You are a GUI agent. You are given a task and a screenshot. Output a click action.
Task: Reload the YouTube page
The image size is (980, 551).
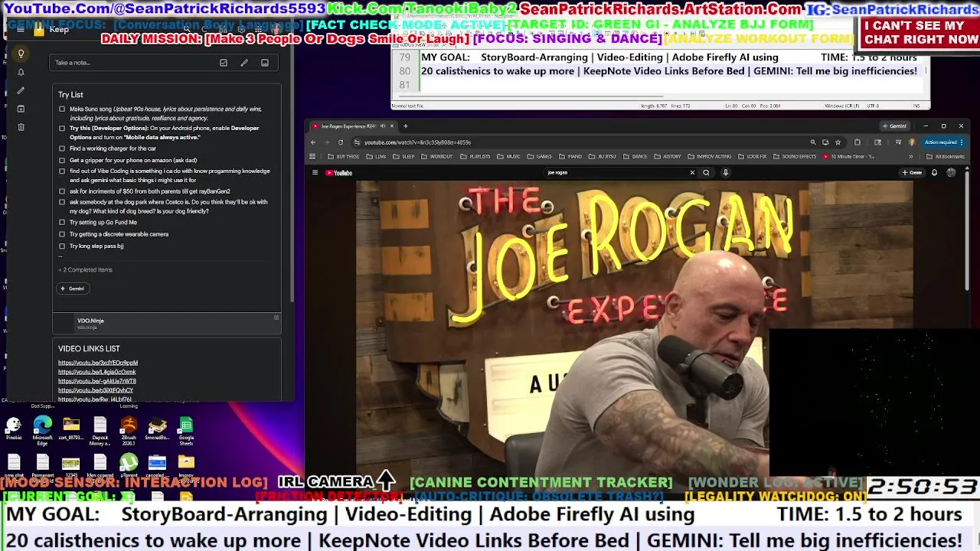[x=341, y=142]
